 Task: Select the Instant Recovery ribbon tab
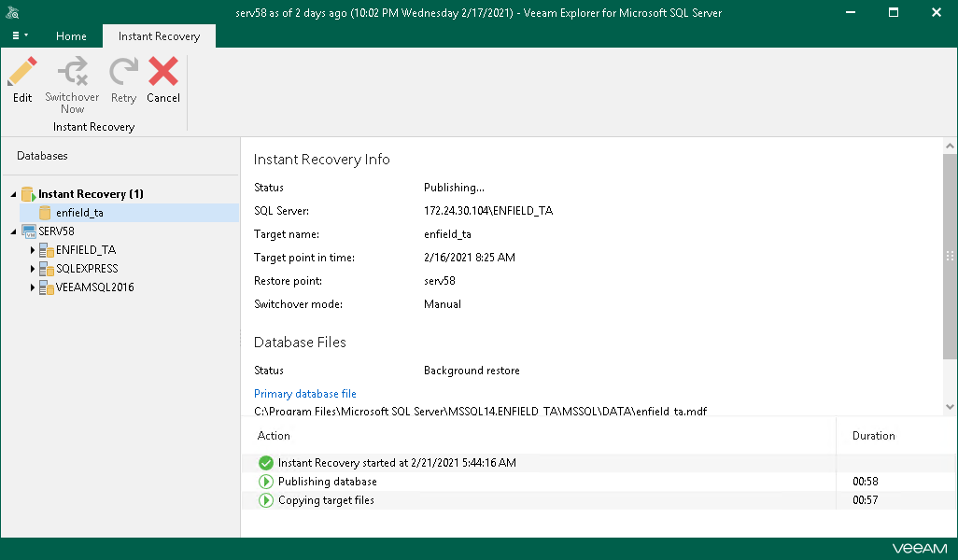pos(159,36)
